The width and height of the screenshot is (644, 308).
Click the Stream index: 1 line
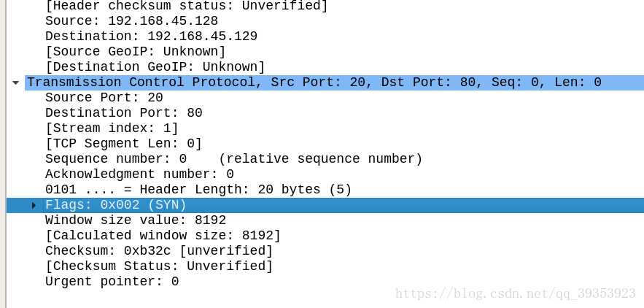[x=112, y=128]
